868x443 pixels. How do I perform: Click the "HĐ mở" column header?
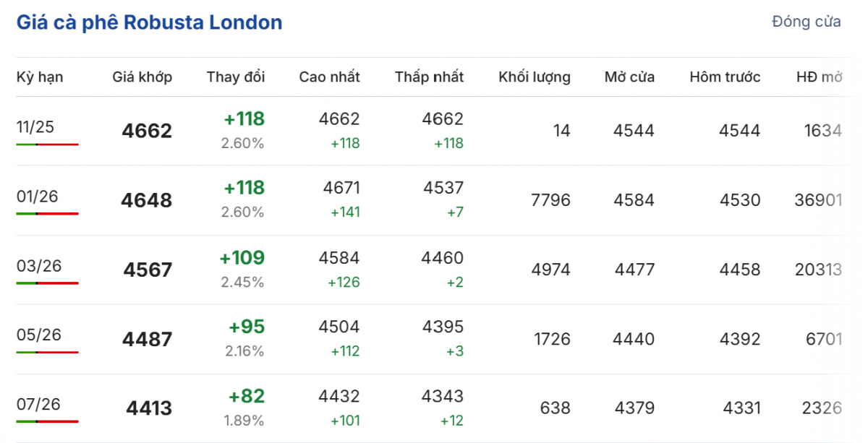[x=819, y=77]
